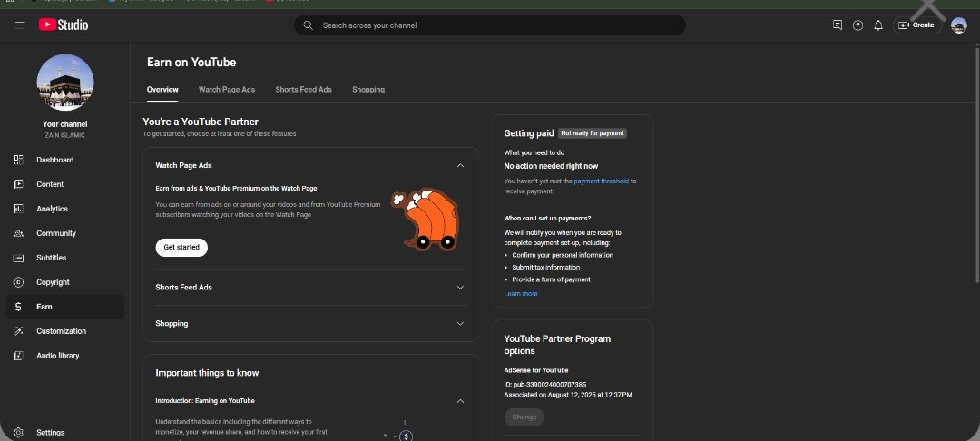Open Analytics from the sidebar

(65, 209)
